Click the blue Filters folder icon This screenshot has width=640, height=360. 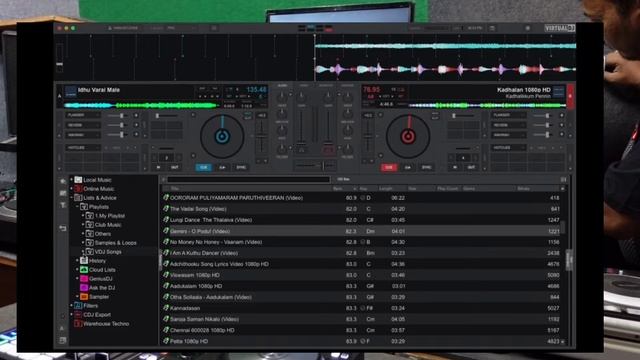(x=78, y=305)
